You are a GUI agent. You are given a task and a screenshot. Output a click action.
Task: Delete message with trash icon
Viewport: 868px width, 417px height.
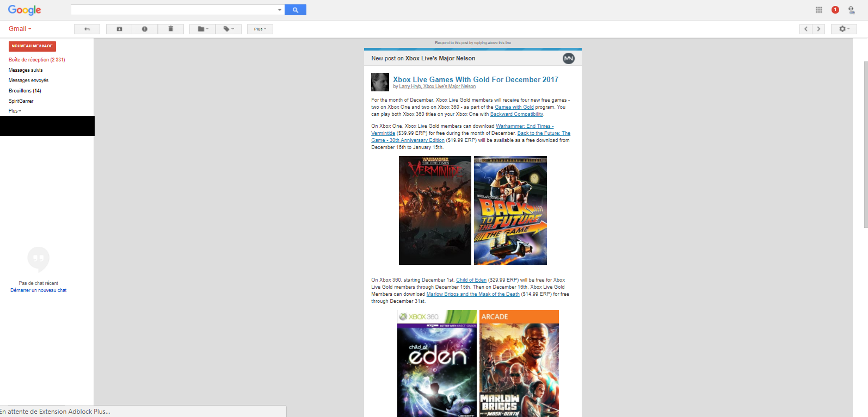171,29
